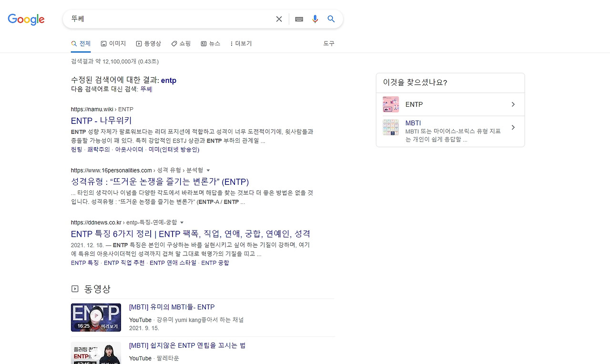Screen dimensions: 610x364
Task: Open the ENTP - 나무위키 result
Action: (x=101, y=121)
